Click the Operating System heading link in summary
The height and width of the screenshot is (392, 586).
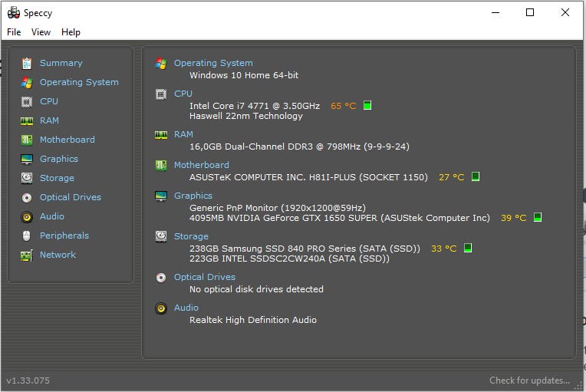(213, 63)
